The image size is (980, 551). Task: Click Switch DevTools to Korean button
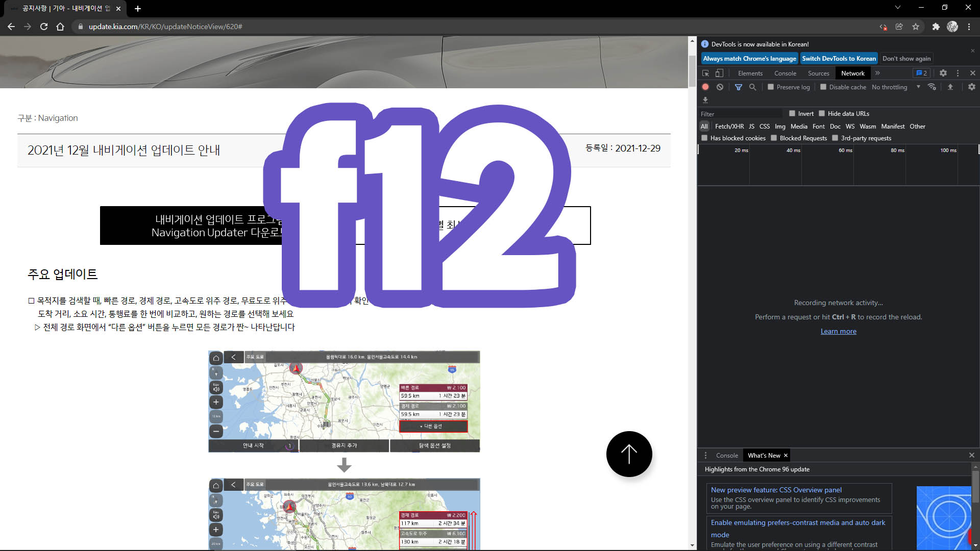coord(839,59)
